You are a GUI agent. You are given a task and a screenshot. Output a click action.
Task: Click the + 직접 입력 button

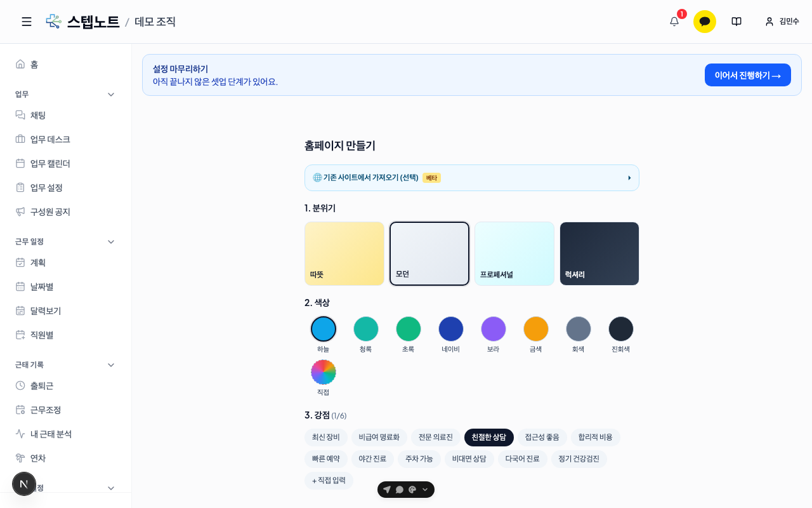tap(329, 481)
